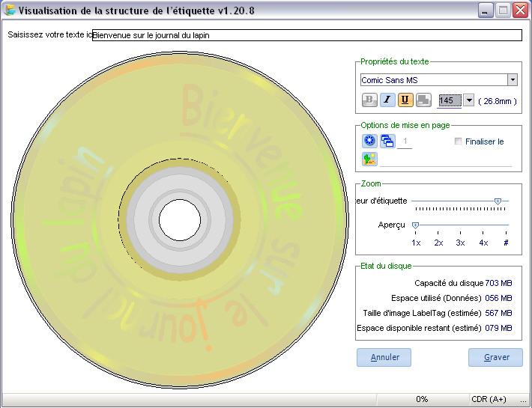
Task: Select the stacked frames layout icon
Action: coord(387,141)
